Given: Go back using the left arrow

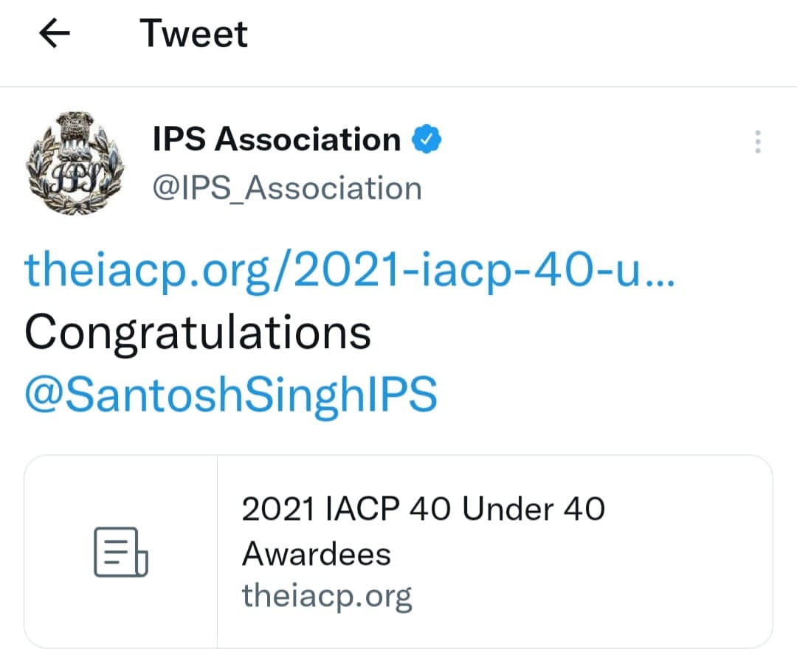Looking at the screenshot, I should point(54,34).
